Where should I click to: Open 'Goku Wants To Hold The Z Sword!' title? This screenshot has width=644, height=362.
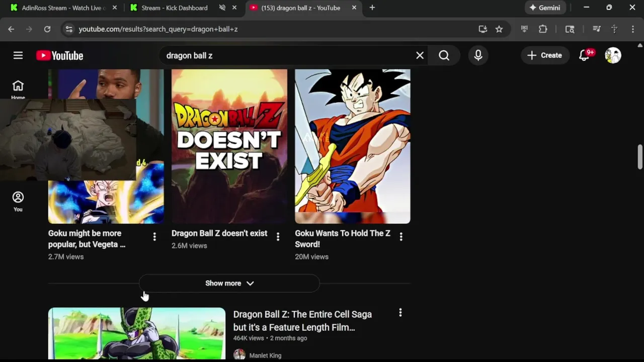343,239
